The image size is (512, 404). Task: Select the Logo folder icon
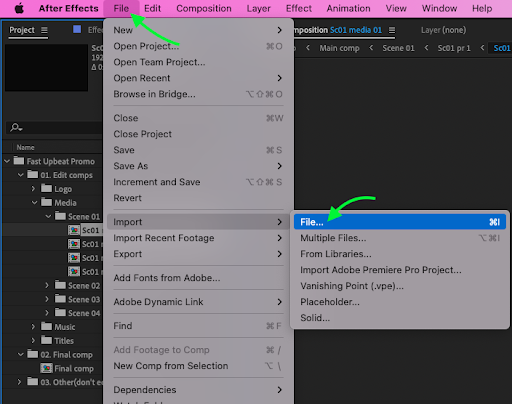[46, 188]
